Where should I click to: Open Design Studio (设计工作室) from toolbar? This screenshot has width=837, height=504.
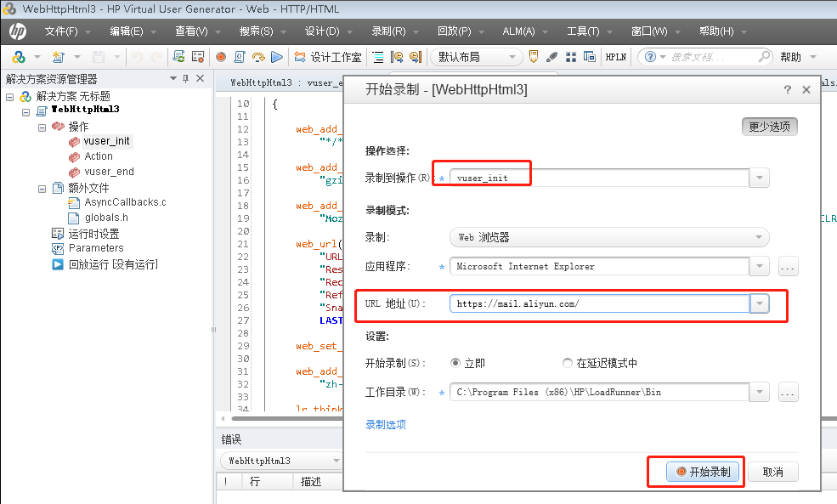pyautogui.click(x=327, y=57)
